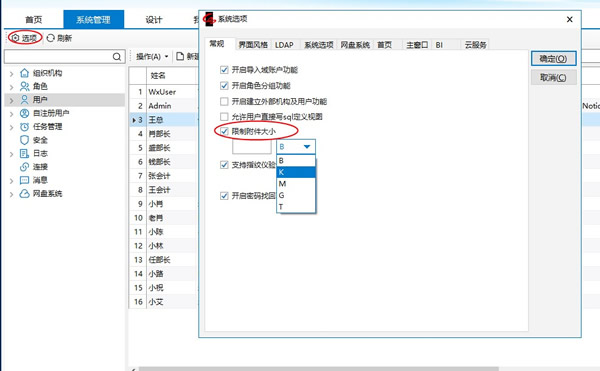
Task: Switch to the 首页 main tab
Action: click(34, 20)
